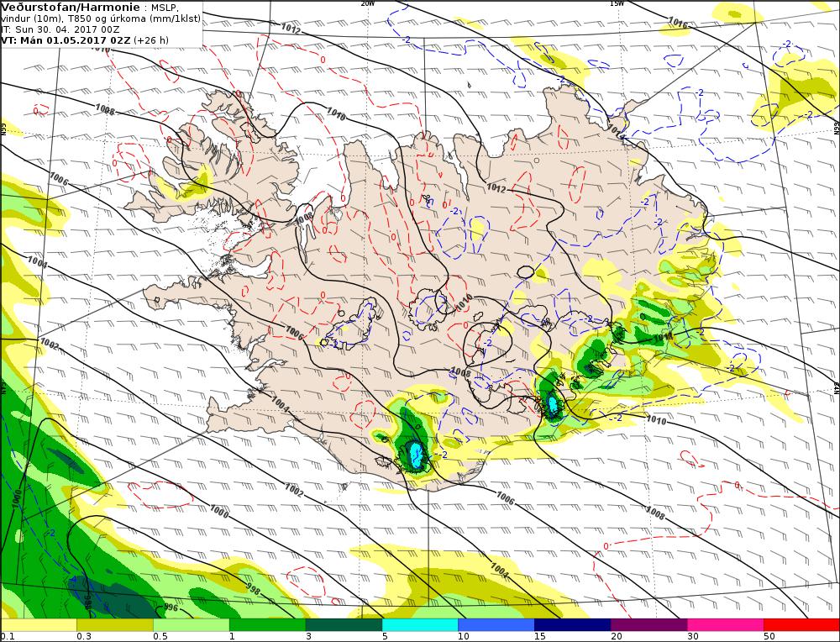Click the "IT: Sun 30. 04. 2017 00Z" line

click(59, 29)
